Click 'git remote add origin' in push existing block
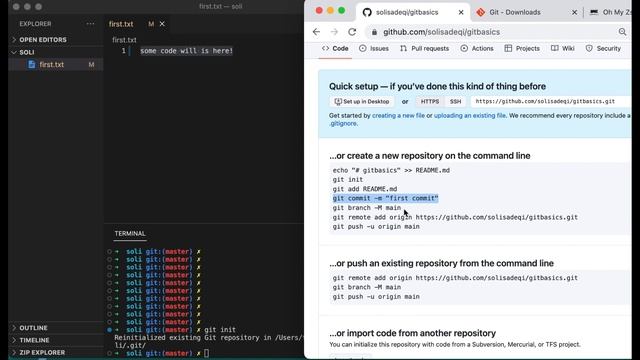Screen dimensions: 640x360 455,278
